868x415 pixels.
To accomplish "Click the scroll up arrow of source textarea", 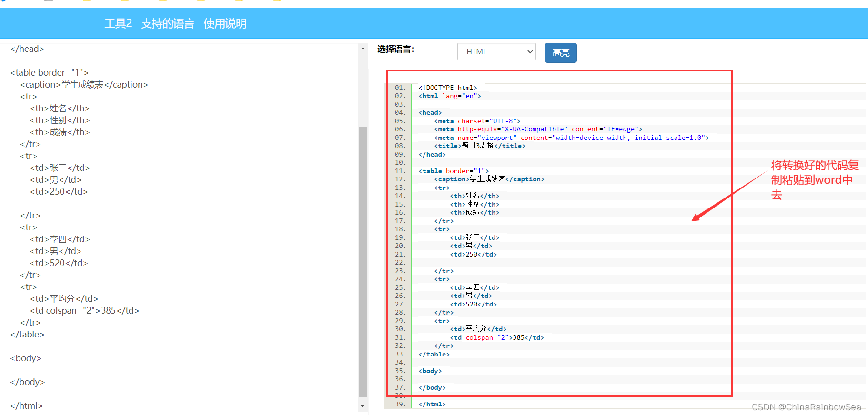I will pos(363,49).
